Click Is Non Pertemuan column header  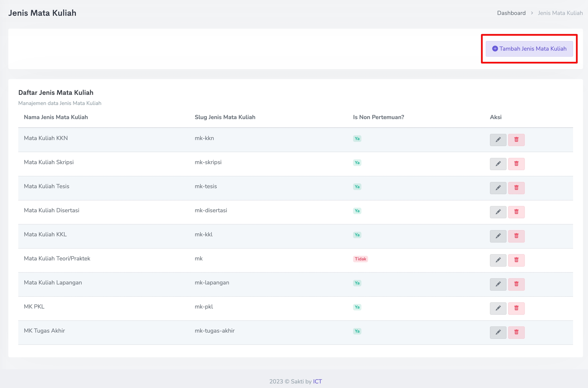point(378,117)
